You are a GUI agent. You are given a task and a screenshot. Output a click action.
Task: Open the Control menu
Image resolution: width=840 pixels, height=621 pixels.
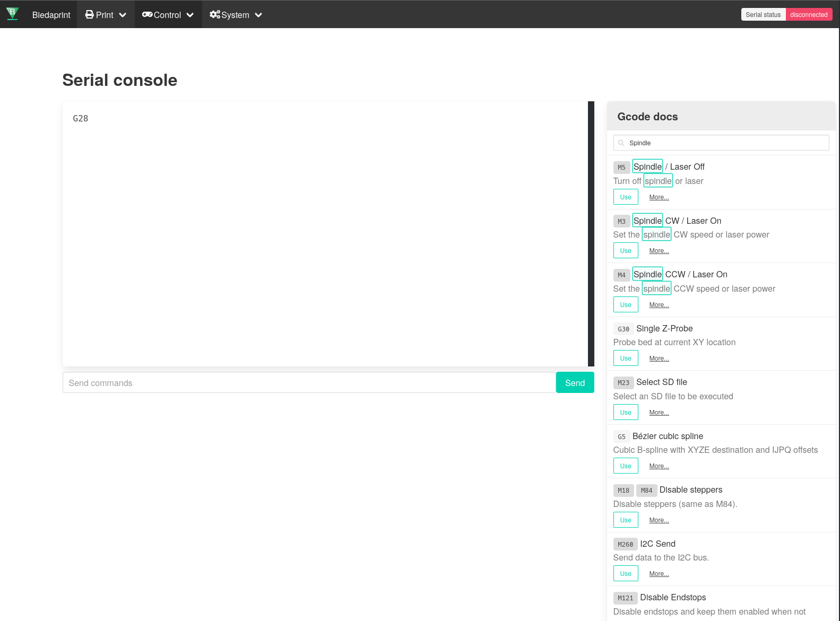click(168, 15)
